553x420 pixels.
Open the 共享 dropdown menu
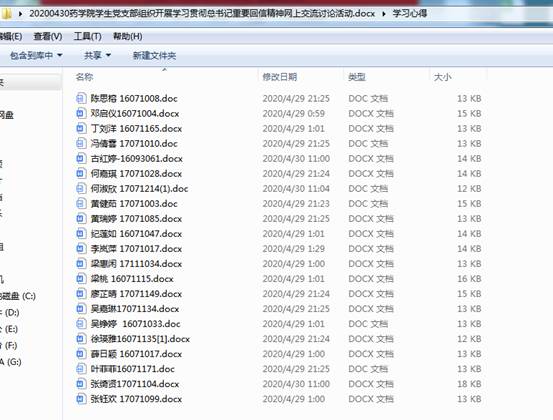point(97,55)
